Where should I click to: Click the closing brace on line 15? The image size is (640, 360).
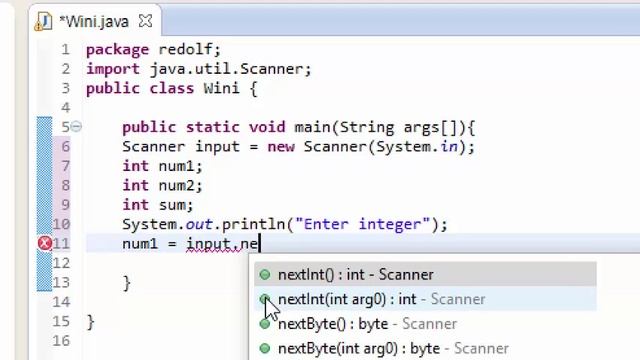91,322
